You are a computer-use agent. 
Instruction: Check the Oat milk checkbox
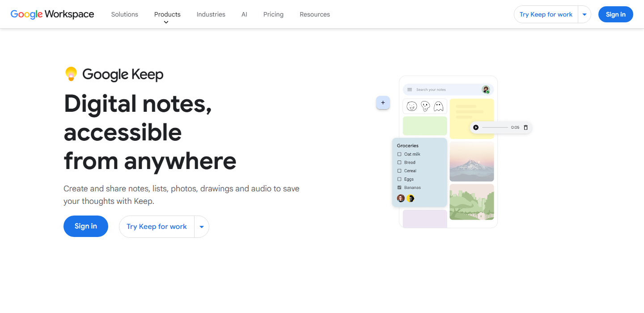click(399, 154)
